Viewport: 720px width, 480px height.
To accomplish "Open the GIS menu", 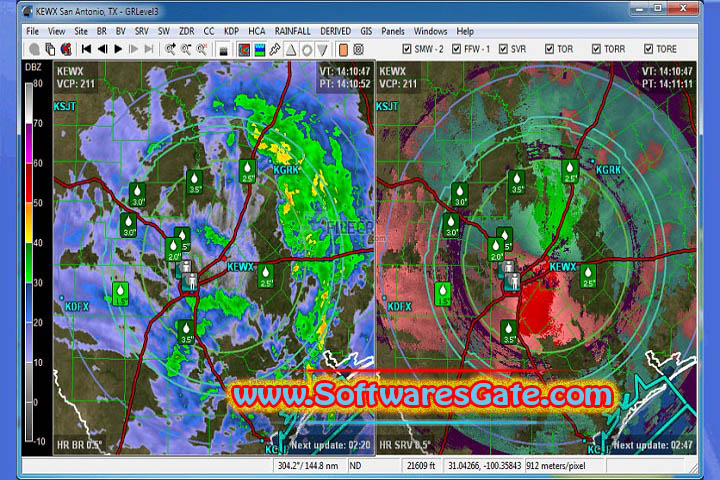I will coord(366,31).
